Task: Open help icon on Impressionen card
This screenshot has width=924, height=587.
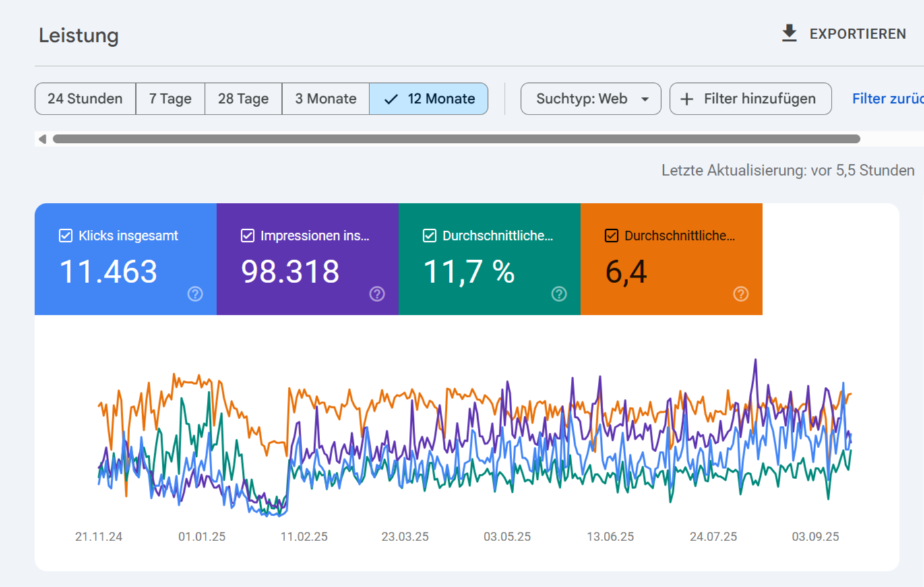Action: (377, 294)
